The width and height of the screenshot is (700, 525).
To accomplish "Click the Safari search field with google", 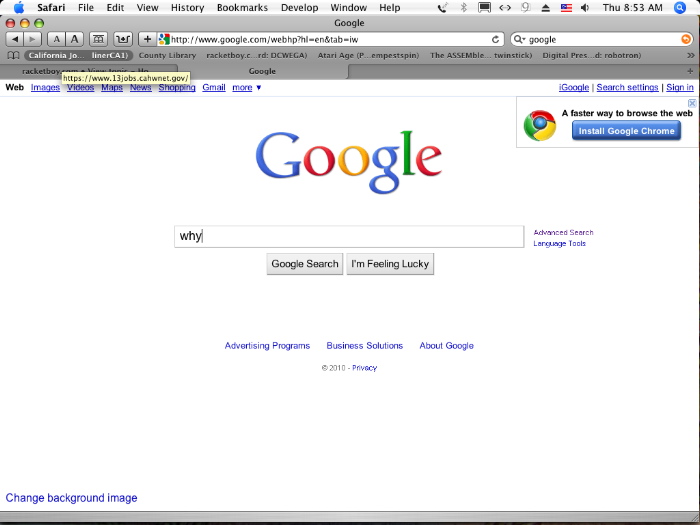I will tap(603, 39).
